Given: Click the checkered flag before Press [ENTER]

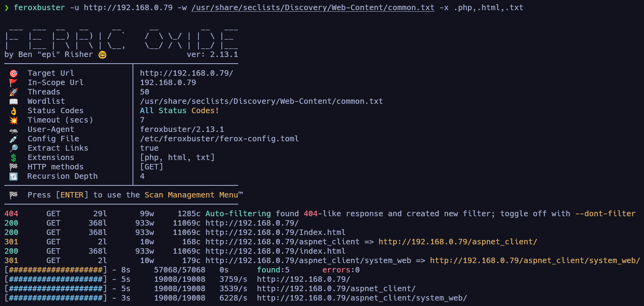Looking at the screenshot, I should click(x=14, y=195).
